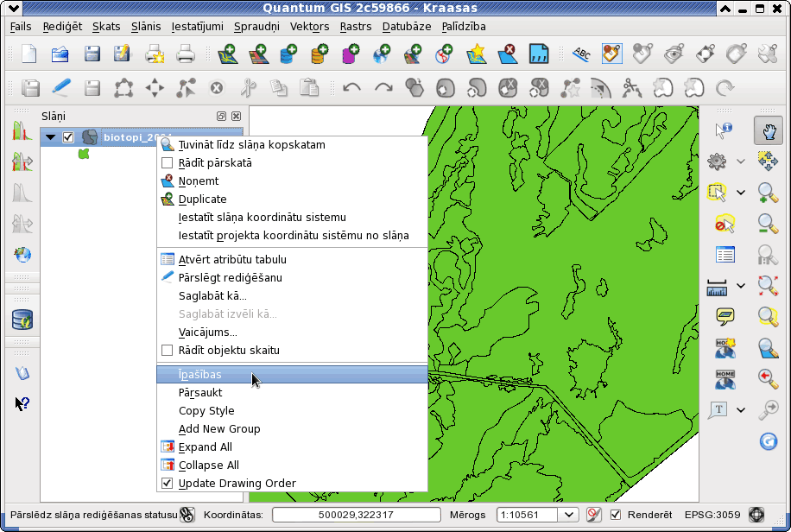Expand the text annotation tool dropdown arrow

(x=741, y=410)
